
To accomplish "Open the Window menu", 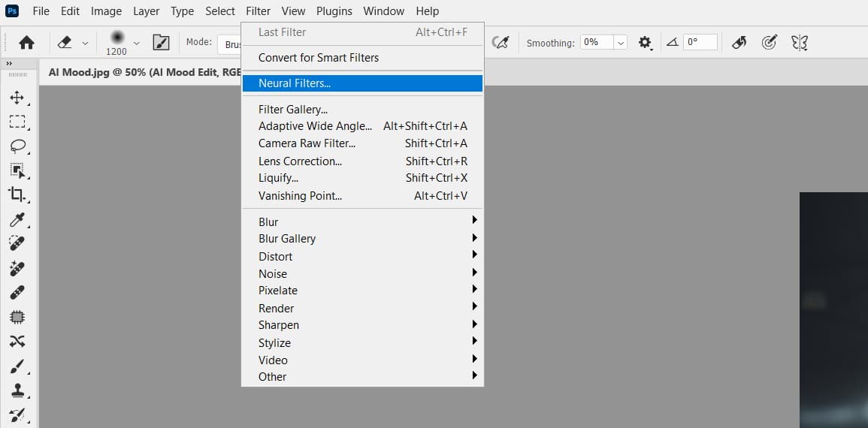I will (x=383, y=11).
